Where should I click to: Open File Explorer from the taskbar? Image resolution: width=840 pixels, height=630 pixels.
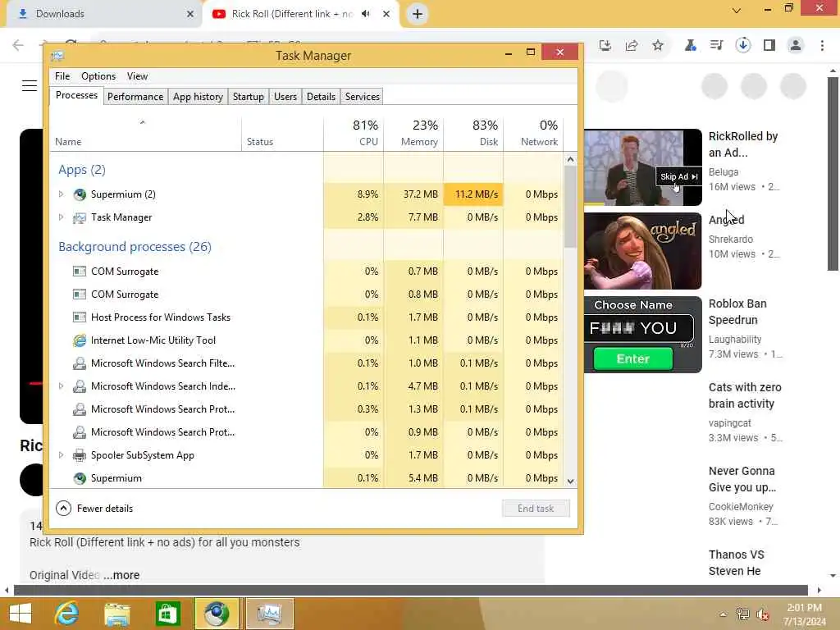pos(116,614)
